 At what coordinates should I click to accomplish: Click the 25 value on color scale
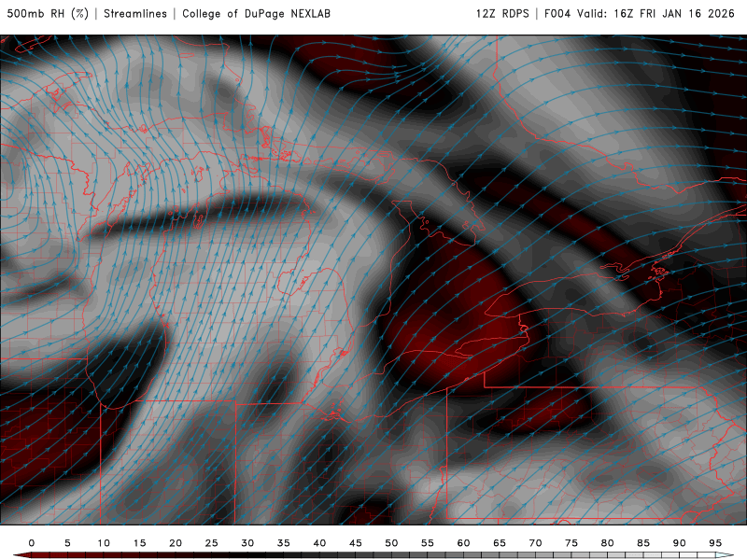pyautogui.click(x=212, y=543)
